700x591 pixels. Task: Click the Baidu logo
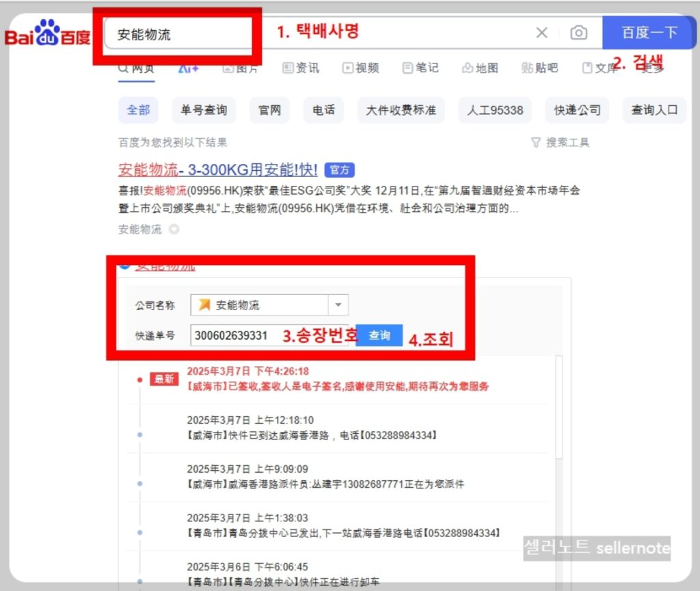tap(47, 33)
